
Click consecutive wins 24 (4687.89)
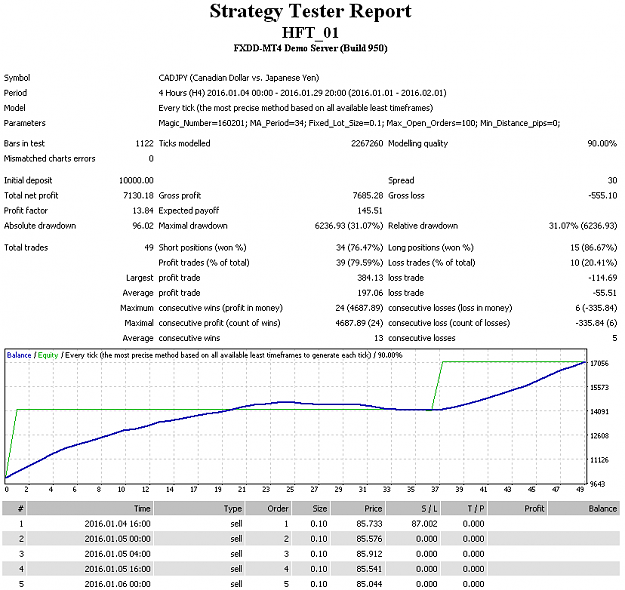(x=359, y=308)
